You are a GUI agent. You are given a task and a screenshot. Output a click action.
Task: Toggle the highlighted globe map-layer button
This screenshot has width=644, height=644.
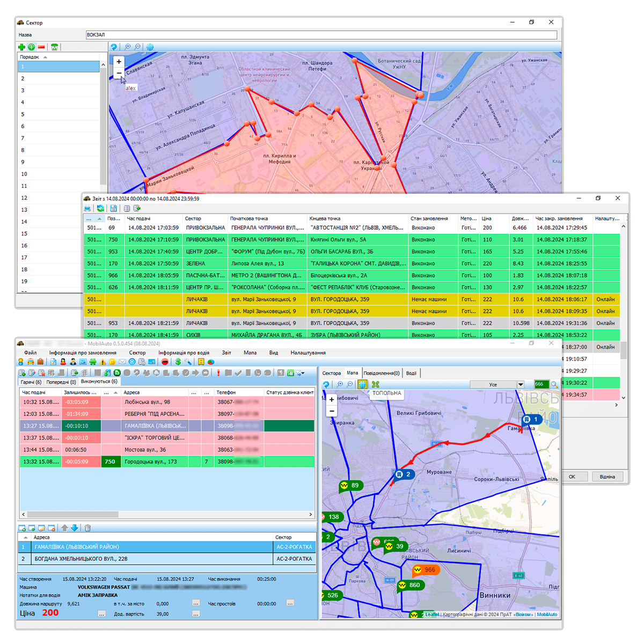[362, 384]
